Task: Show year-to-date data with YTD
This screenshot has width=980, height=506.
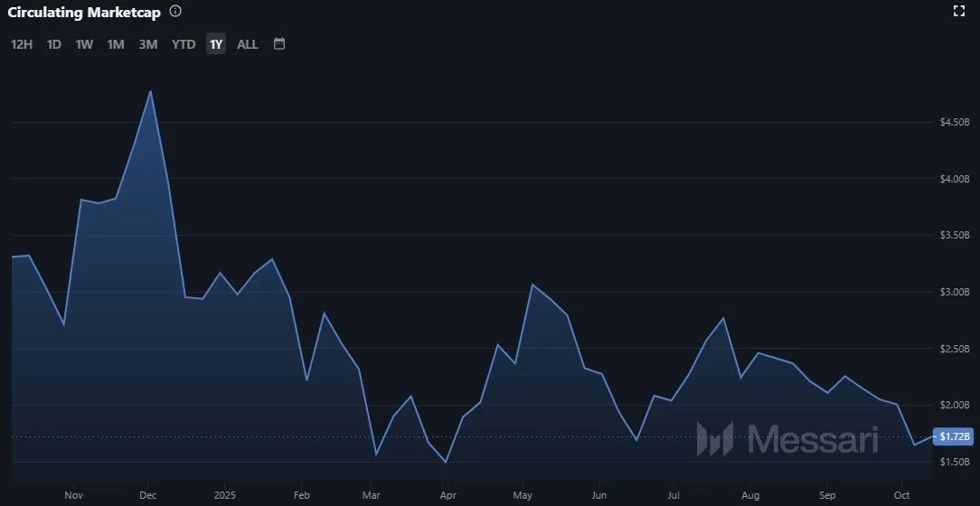Action: click(x=184, y=44)
